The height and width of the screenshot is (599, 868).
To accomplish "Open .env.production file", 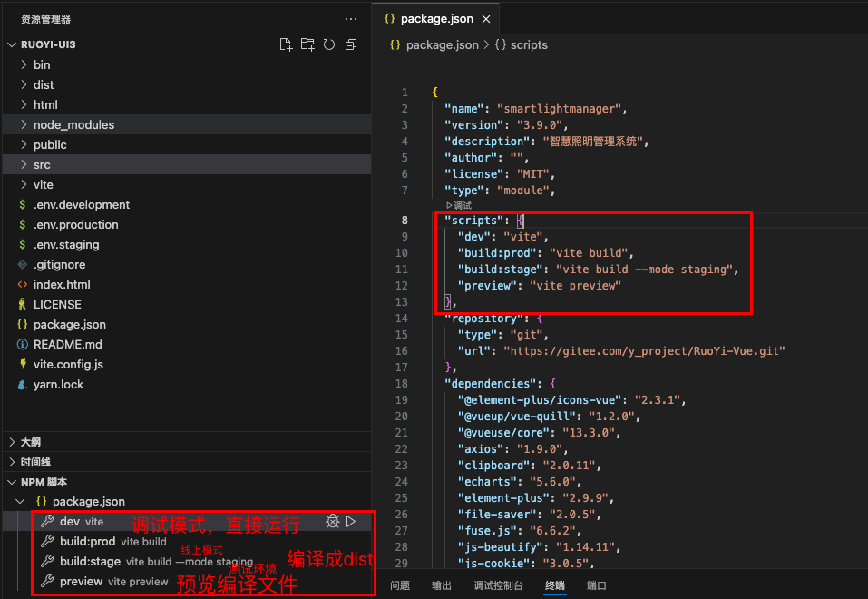I will (76, 224).
